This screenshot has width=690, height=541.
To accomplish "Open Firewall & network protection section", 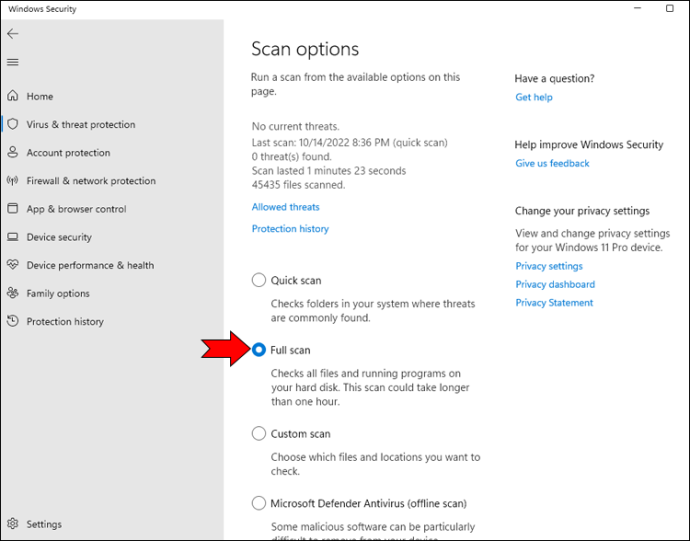I will pyautogui.click(x=91, y=181).
